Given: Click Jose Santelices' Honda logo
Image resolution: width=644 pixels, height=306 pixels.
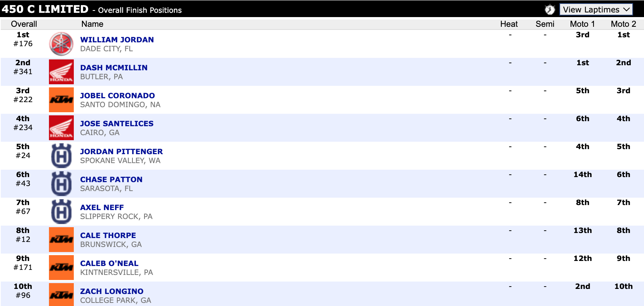Looking at the screenshot, I should pos(61,128).
